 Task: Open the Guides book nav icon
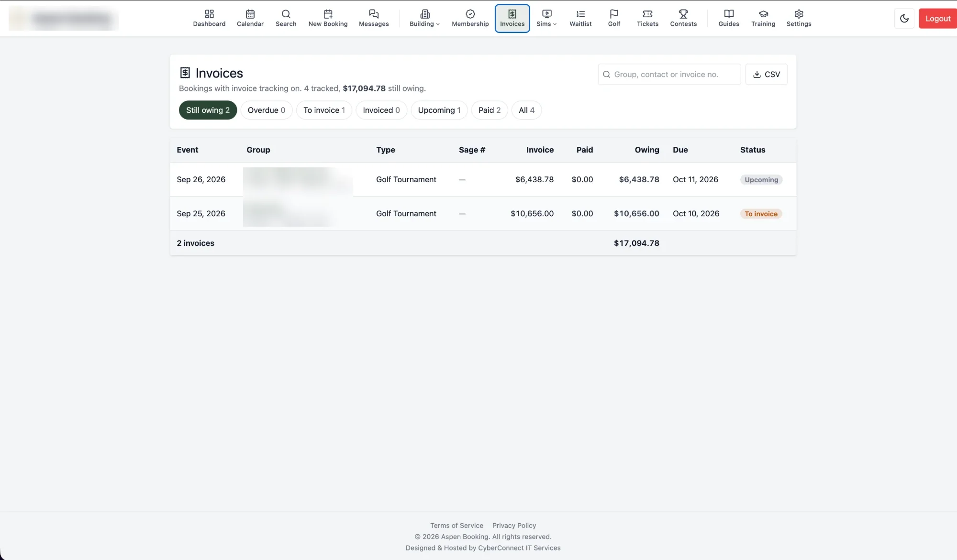tap(728, 18)
